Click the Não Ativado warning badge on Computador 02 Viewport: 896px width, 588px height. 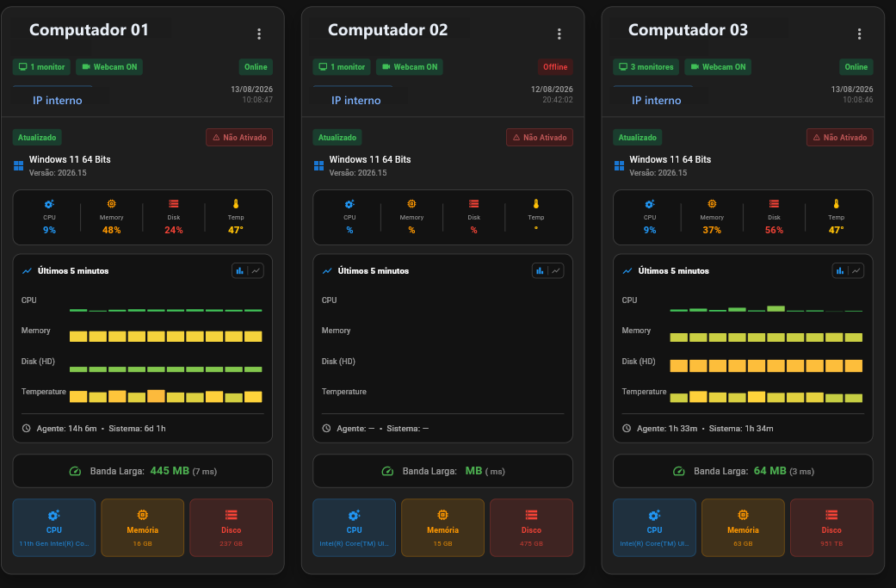(x=540, y=137)
